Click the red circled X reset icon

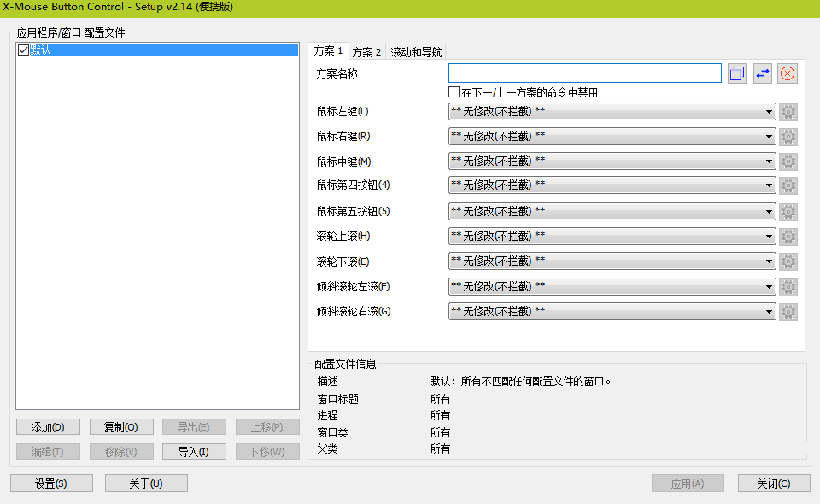[x=788, y=73]
